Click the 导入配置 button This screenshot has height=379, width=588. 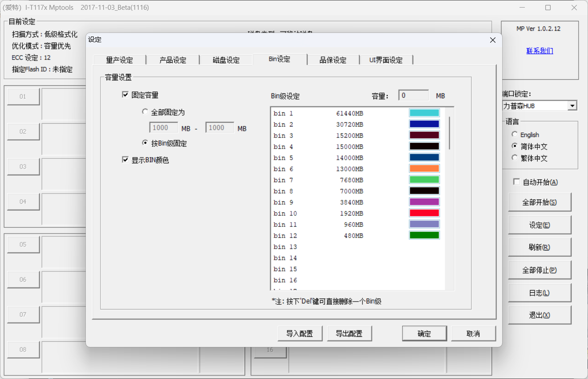[300, 334]
